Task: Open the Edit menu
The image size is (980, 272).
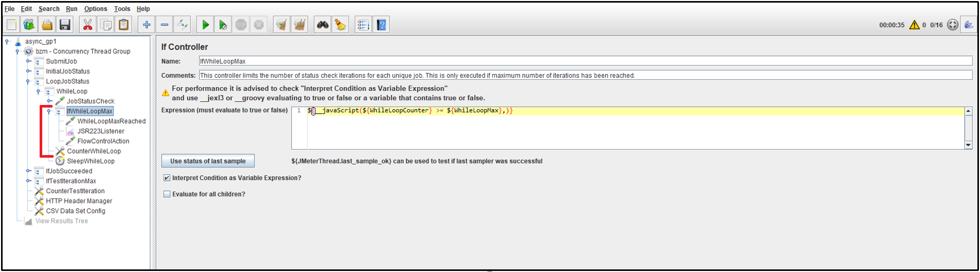Action: point(27,9)
